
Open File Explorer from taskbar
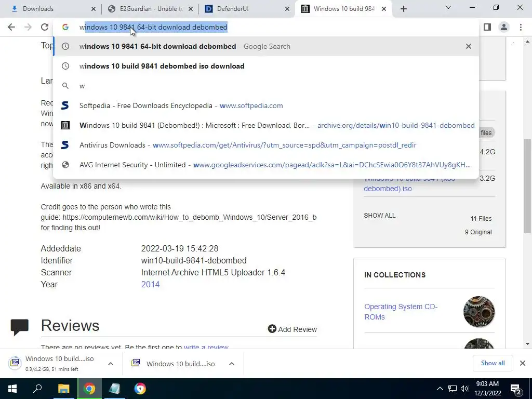pyautogui.click(x=63, y=389)
